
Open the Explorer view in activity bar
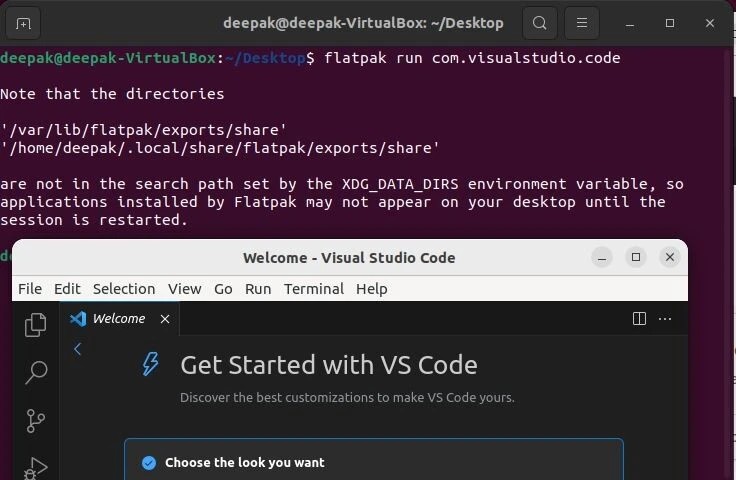[x=36, y=324]
